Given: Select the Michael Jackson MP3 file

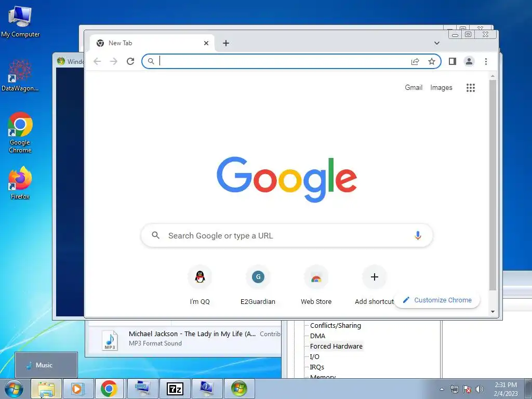Looking at the screenshot, I should [x=184, y=339].
